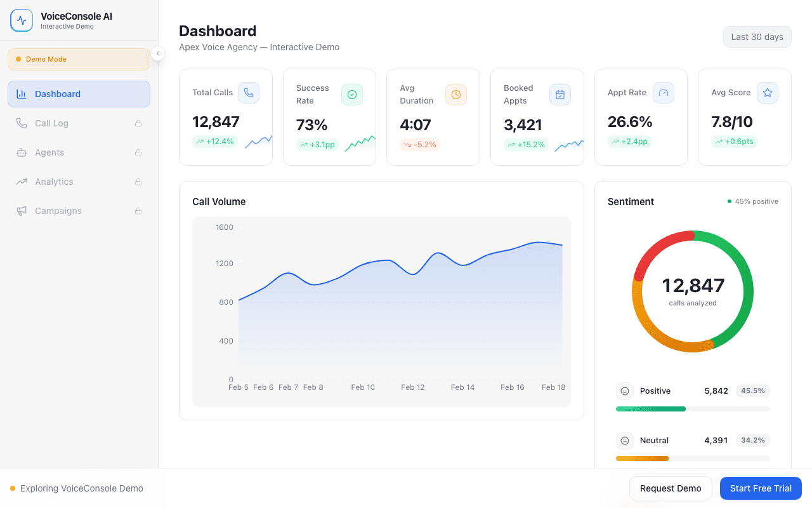Click the calendar icon on Booked Appts card
812x508 pixels.
click(x=560, y=95)
